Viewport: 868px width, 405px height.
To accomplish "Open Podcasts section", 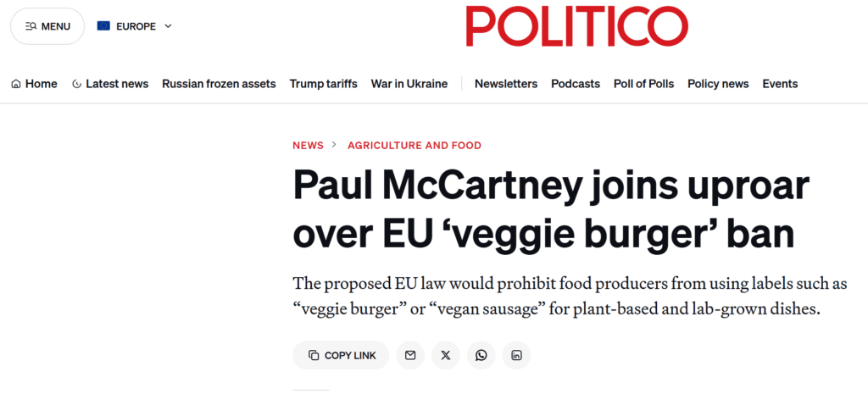I will tap(575, 84).
